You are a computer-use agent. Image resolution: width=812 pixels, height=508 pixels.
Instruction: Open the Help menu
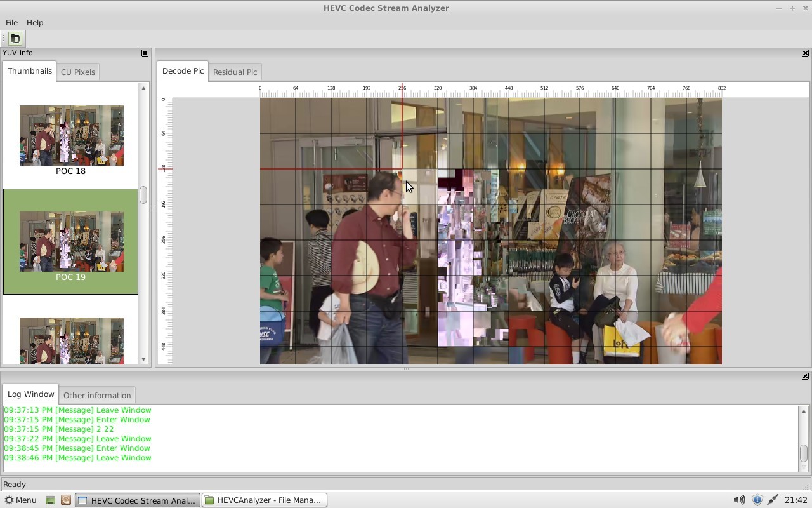point(35,22)
